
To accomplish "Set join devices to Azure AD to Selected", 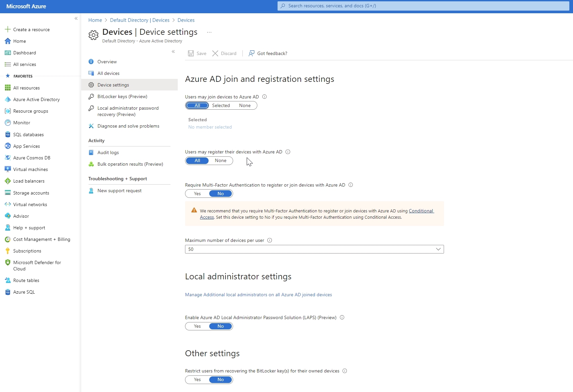I will point(221,105).
